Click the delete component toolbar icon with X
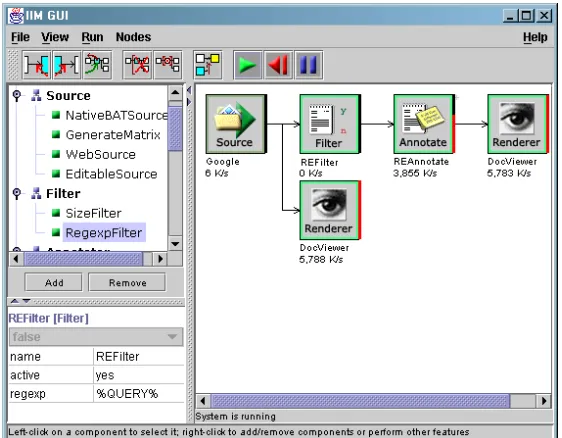 pos(137,65)
